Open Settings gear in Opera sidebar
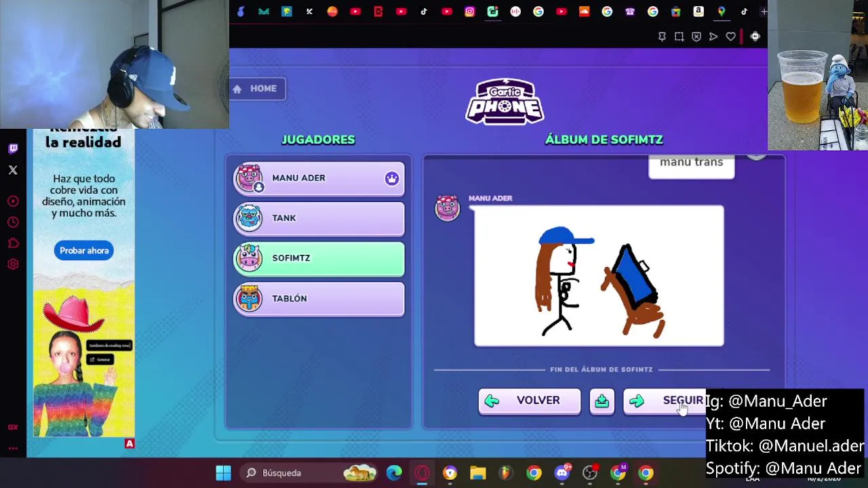The height and width of the screenshot is (488, 868). point(13,264)
